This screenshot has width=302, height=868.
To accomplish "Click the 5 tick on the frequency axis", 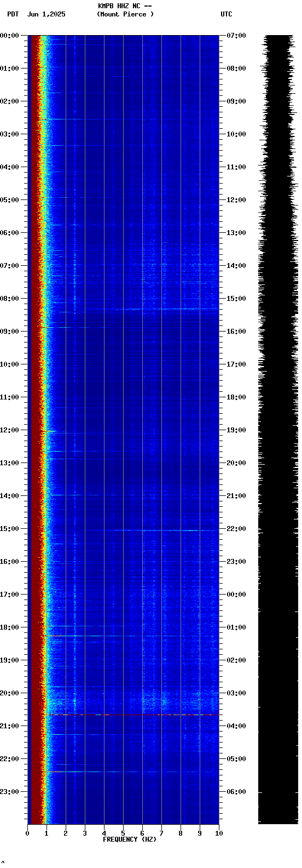I will [x=123, y=833].
